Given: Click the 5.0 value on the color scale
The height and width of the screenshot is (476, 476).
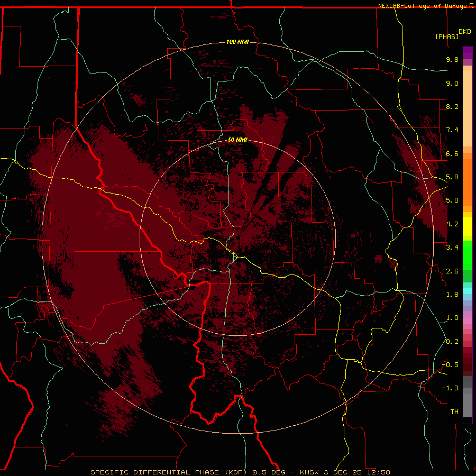Looking at the screenshot, I should coord(452,200).
